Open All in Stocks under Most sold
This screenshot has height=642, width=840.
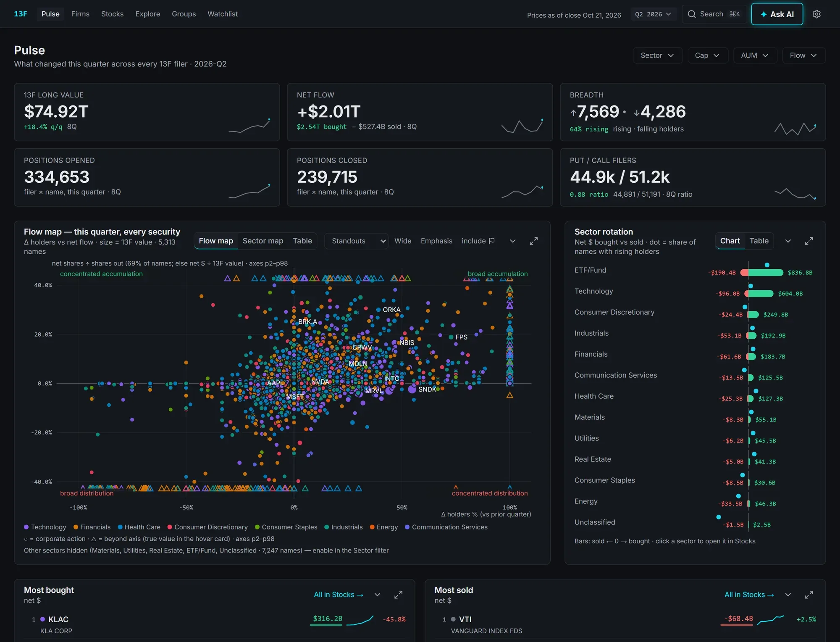point(749,595)
